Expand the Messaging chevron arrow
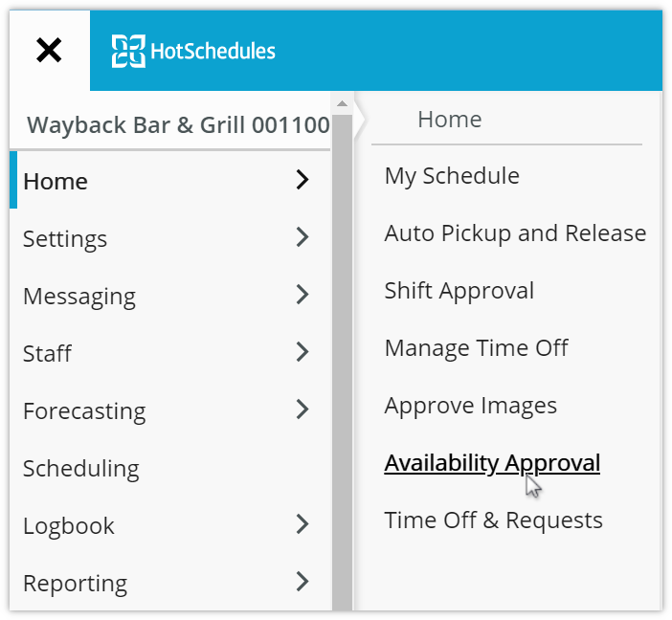The width and height of the screenshot is (672, 620). click(302, 295)
